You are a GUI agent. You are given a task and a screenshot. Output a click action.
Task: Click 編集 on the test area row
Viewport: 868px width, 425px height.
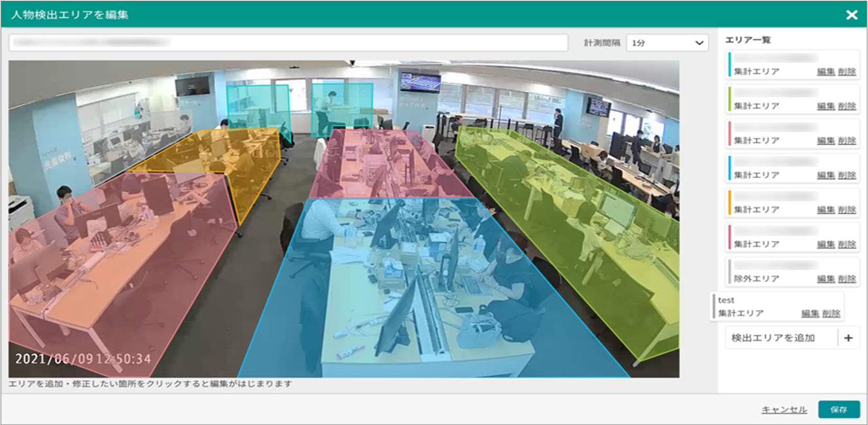(x=810, y=313)
